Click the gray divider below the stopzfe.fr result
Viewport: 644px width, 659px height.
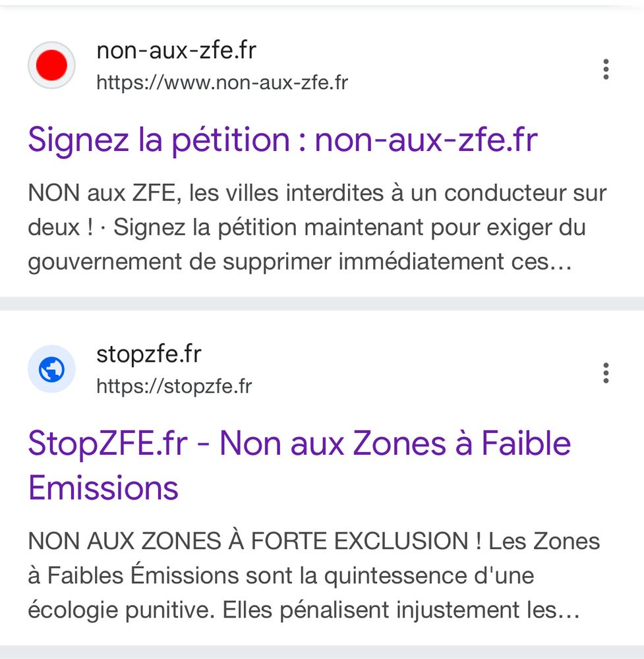[322, 652]
